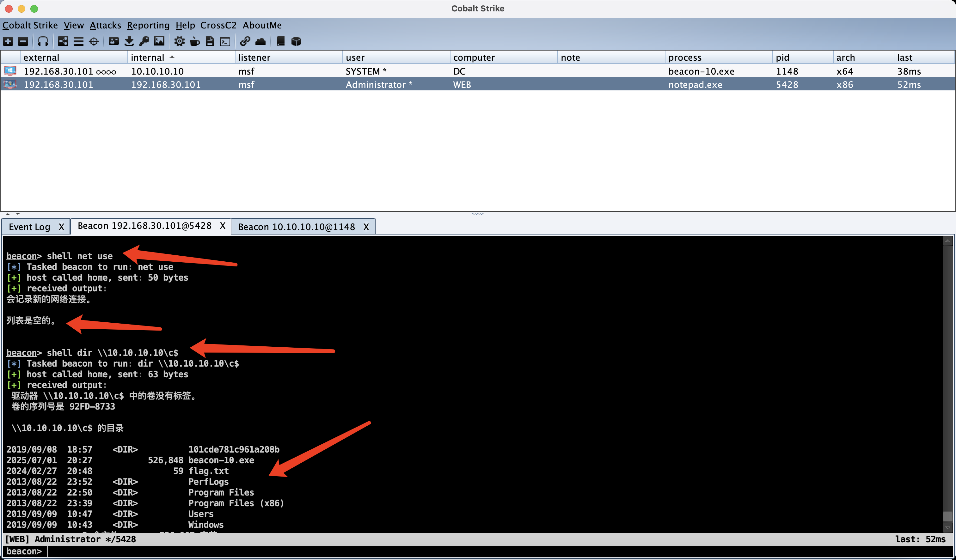Viewport: 956px width, 560px height.
Task: Open Keystrokes key icon
Action: pyautogui.click(x=144, y=41)
